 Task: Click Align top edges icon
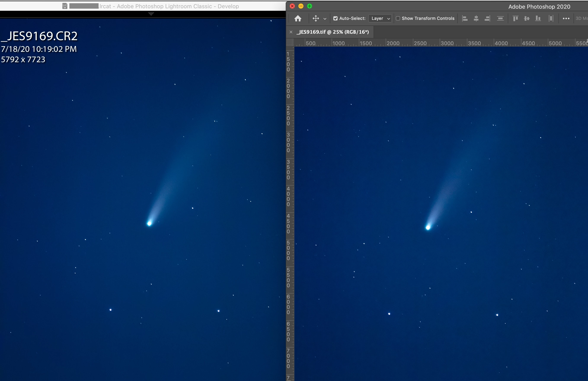[x=515, y=19]
